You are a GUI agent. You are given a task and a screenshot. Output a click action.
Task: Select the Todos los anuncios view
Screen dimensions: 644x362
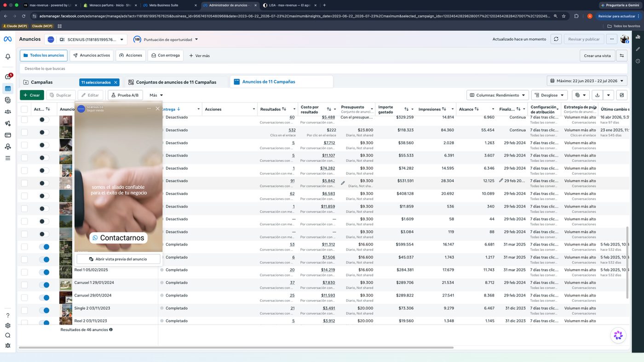(x=44, y=56)
